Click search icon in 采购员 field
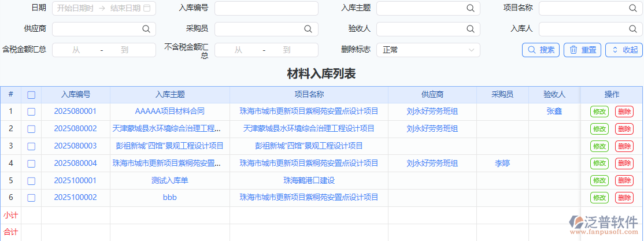The image size is (644, 241). click(x=308, y=29)
